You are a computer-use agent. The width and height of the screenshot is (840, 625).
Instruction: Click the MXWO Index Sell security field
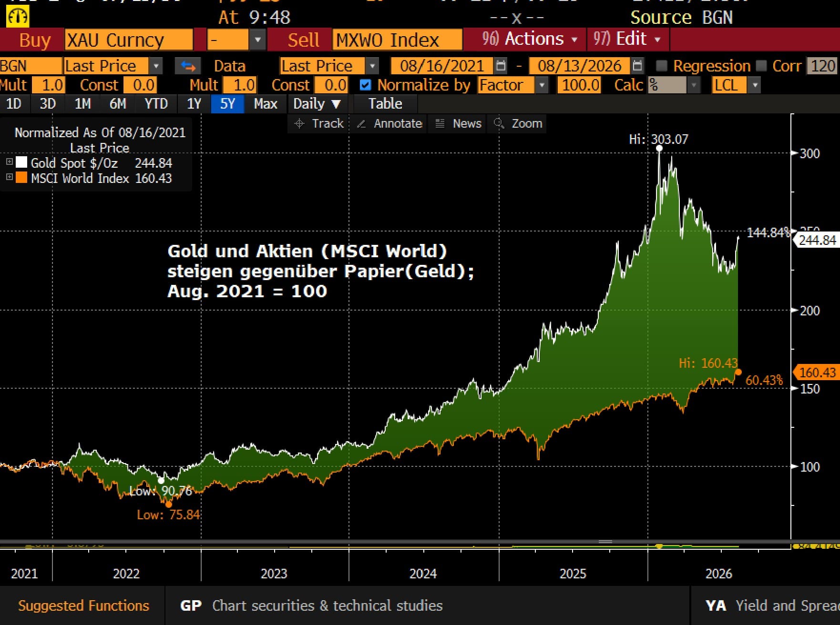[x=398, y=40]
